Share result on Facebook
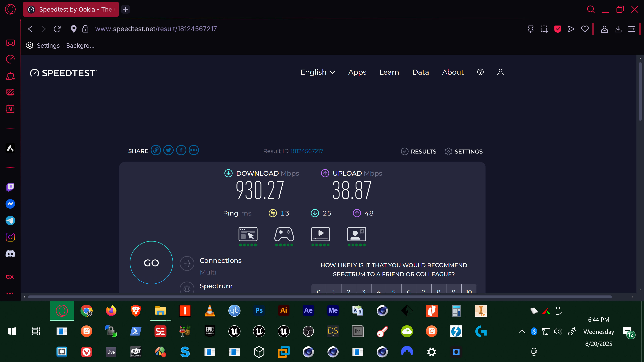Screen dimensions: 644x362 coord(181,150)
